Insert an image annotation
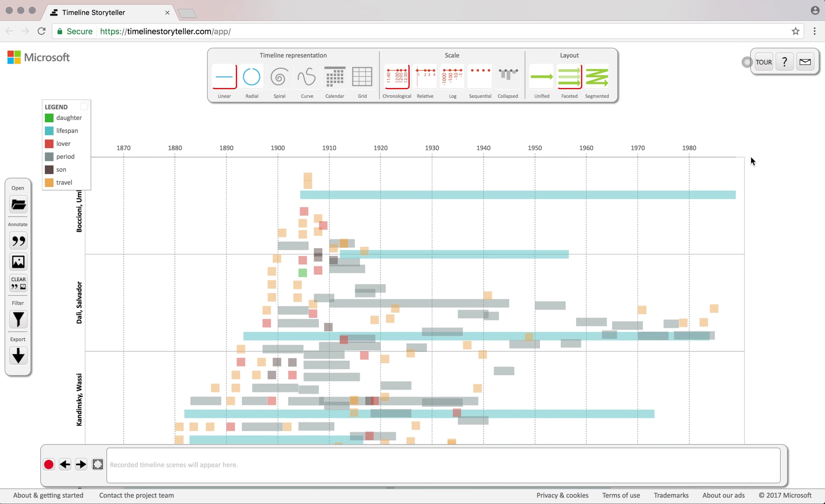The image size is (825, 504). (x=18, y=262)
